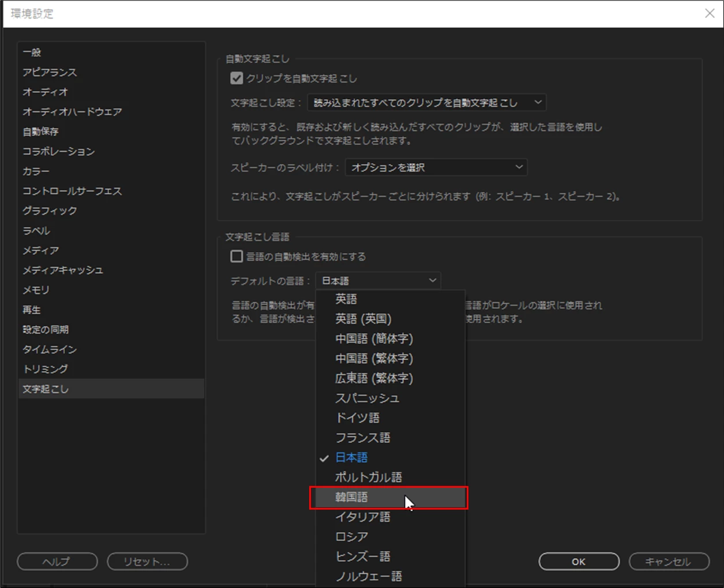
Task: Open コラボレーション preferences category
Action: coord(111,152)
